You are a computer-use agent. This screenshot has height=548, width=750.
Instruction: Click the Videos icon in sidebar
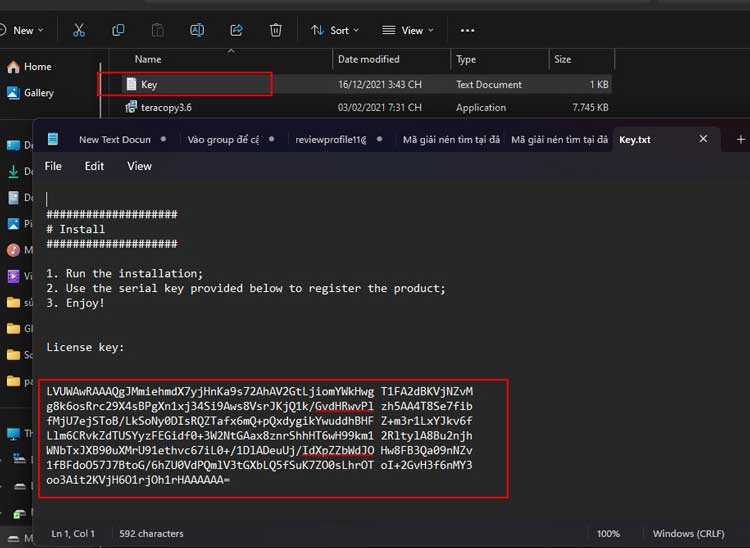click(x=13, y=276)
